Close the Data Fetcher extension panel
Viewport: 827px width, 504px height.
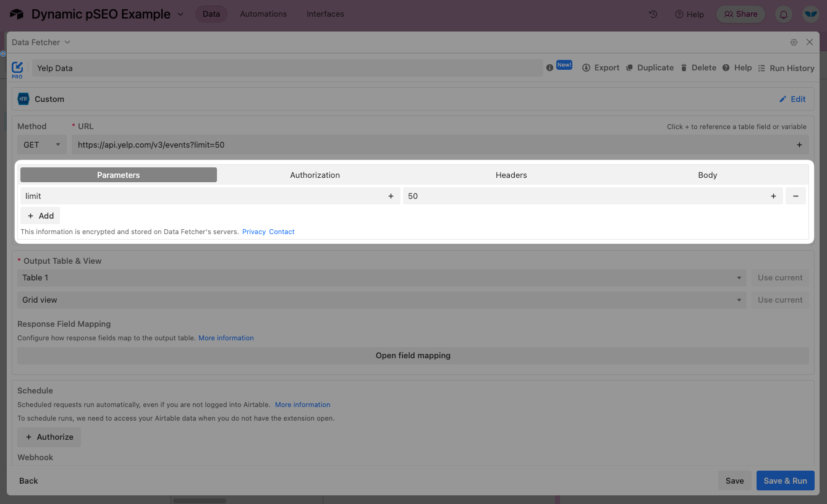coord(810,42)
